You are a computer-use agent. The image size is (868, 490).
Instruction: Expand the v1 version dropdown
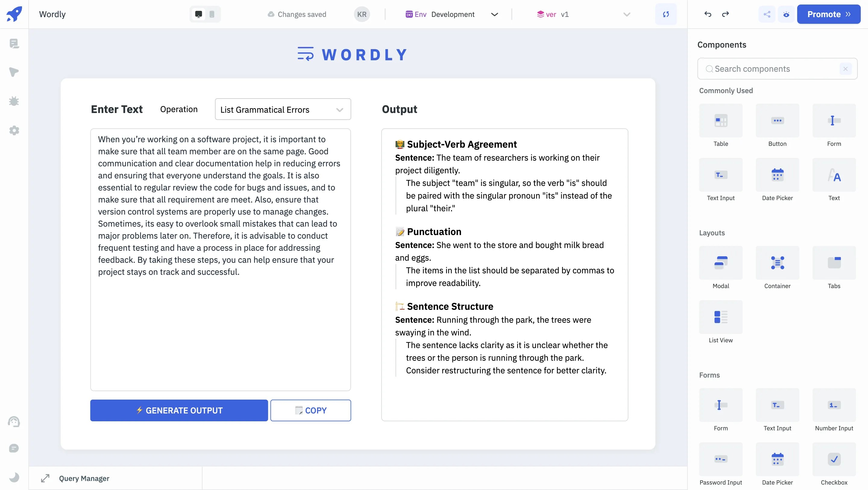coord(626,14)
